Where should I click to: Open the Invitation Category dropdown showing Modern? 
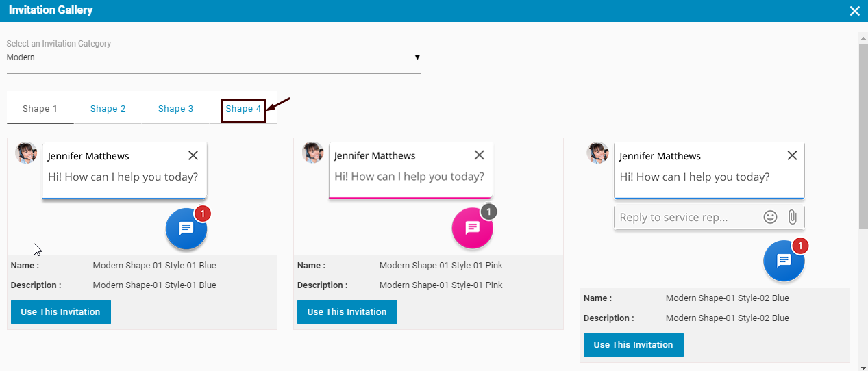click(212, 57)
